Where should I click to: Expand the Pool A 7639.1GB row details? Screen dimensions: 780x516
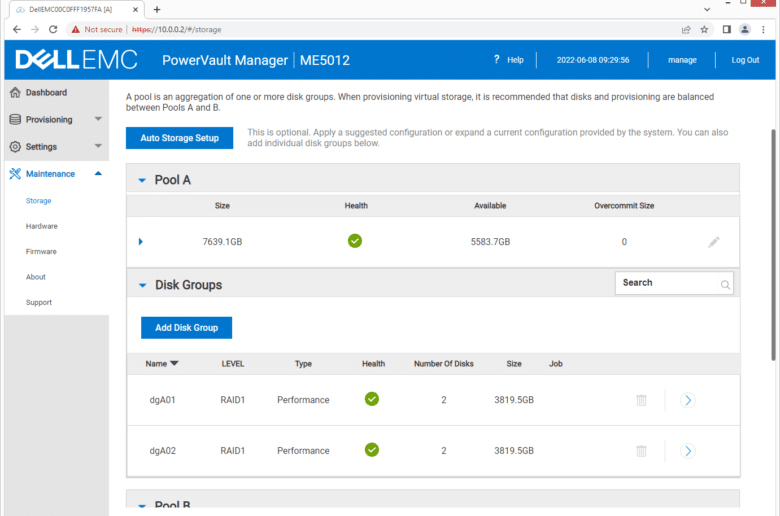(140, 242)
